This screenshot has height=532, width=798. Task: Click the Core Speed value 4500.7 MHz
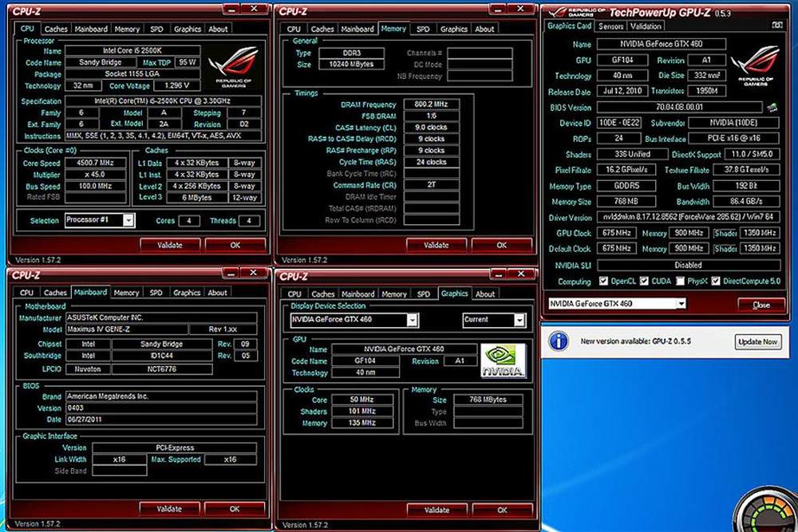[x=95, y=164]
